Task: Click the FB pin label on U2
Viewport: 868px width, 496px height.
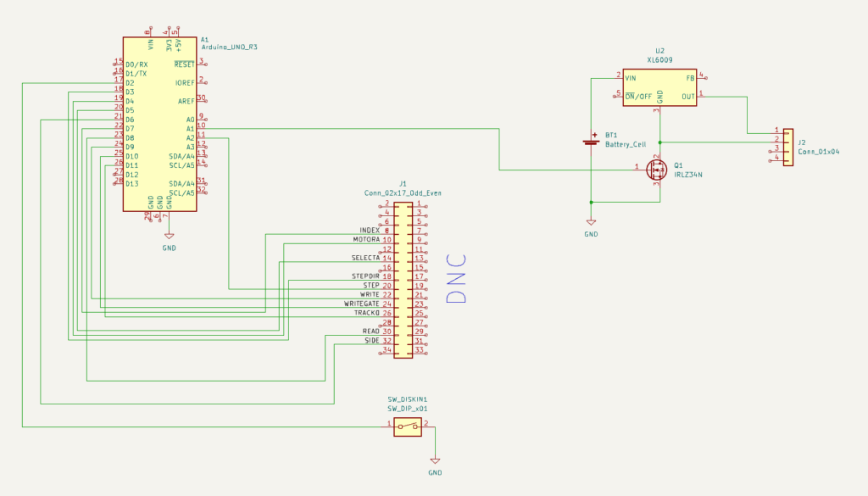Action: 690,77
